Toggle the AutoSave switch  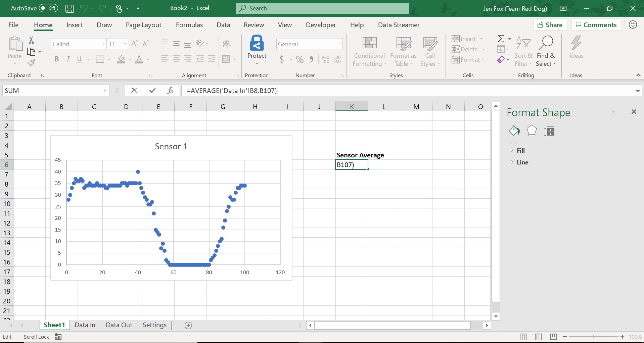tap(48, 8)
